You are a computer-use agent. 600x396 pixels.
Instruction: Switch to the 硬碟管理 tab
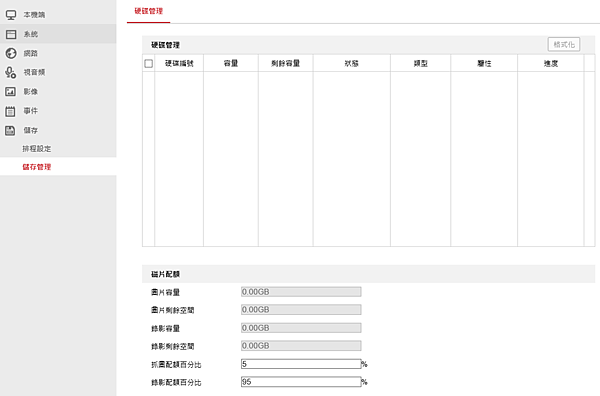[x=148, y=11]
